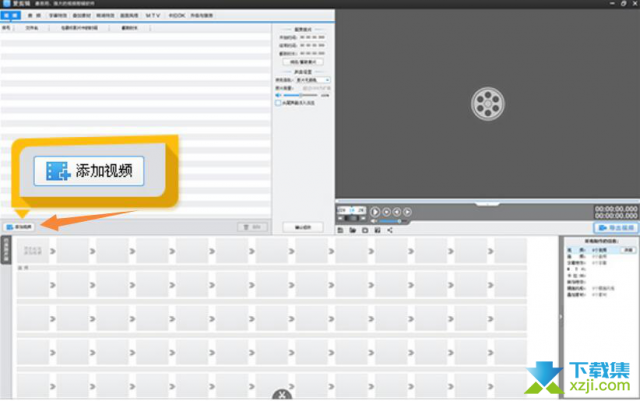Image resolution: width=640 pixels, height=401 pixels.
Task: Mute the preview player speaker icon
Action: pyautogui.click(x=373, y=221)
